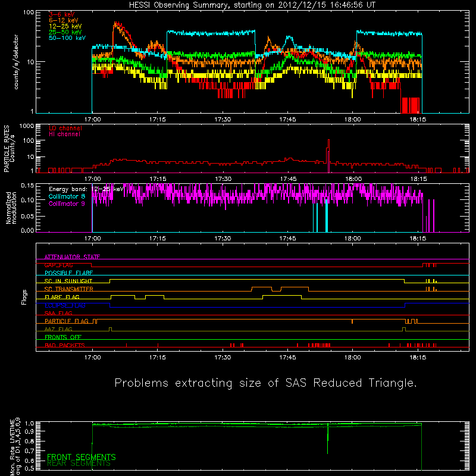Click the 17:15 tick under the particle rates panel
The image size is (476, 476).
pos(158,179)
